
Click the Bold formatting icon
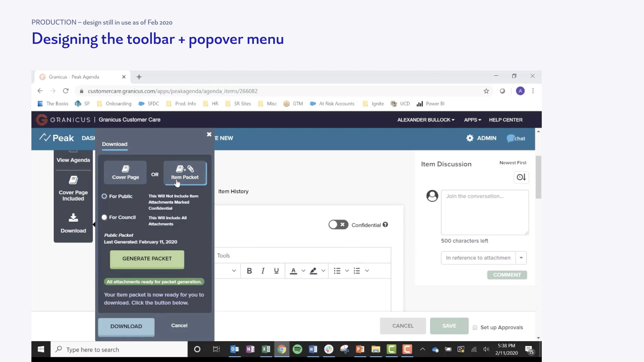click(249, 271)
